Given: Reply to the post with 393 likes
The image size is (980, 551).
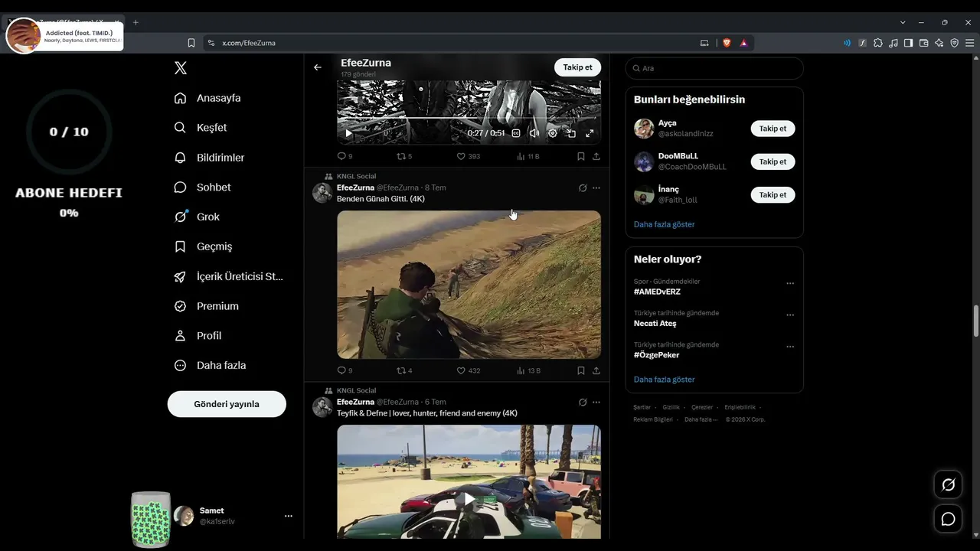Looking at the screenshot, I should (x=345, y=156).
